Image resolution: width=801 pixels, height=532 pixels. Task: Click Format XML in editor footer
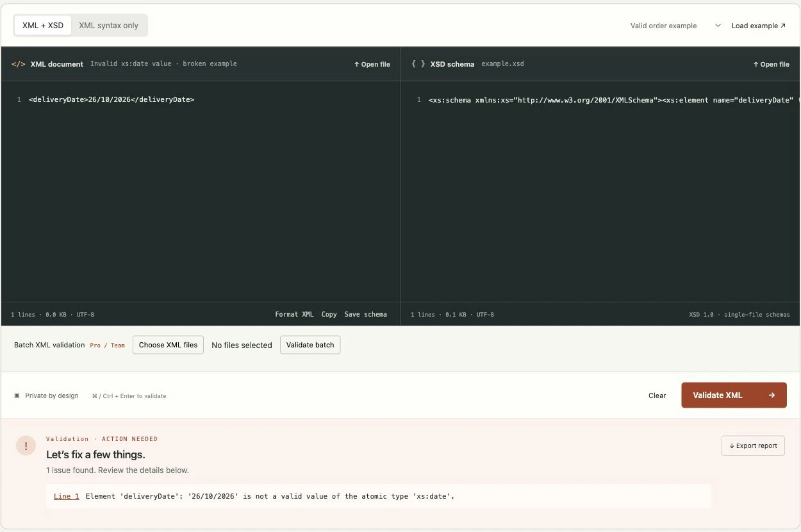pyautogui.click(x=294, y=314)
